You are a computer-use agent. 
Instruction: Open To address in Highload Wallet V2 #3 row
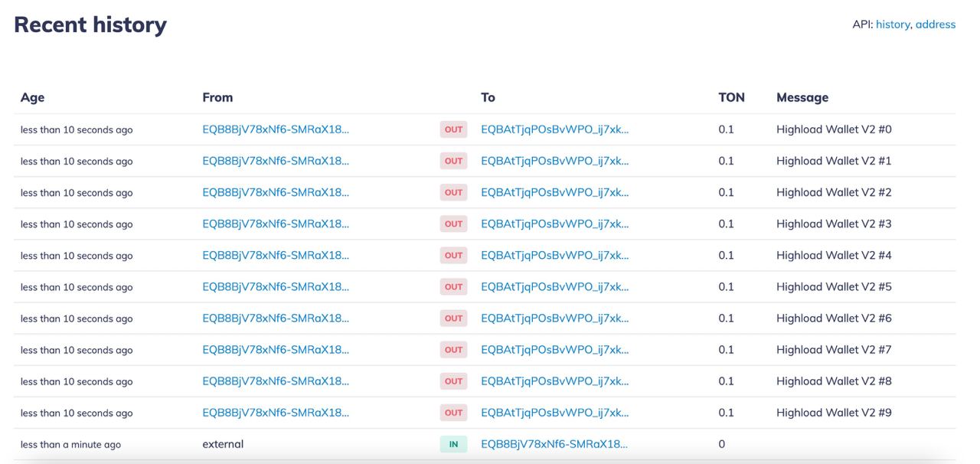click(x=555, y=224)
